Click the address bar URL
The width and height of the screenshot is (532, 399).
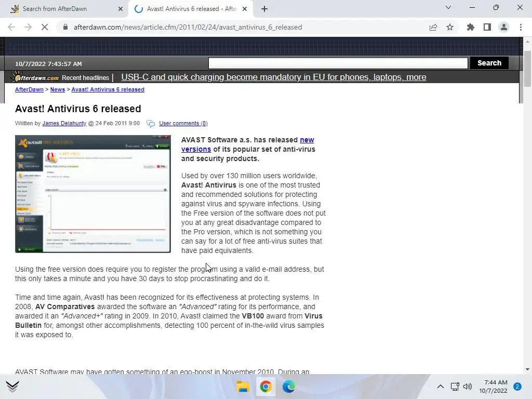click(x=188, y=27)
